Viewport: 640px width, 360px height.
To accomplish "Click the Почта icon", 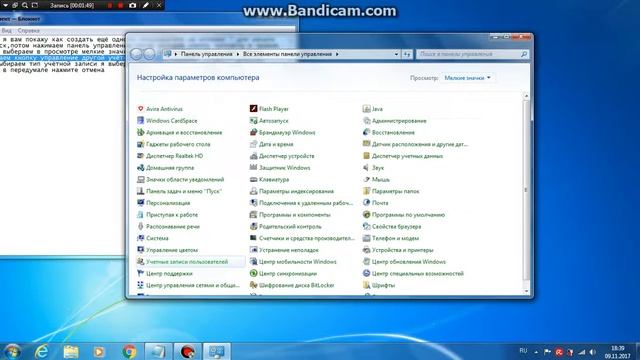I will pyautogui.click(x=367, y=203).
